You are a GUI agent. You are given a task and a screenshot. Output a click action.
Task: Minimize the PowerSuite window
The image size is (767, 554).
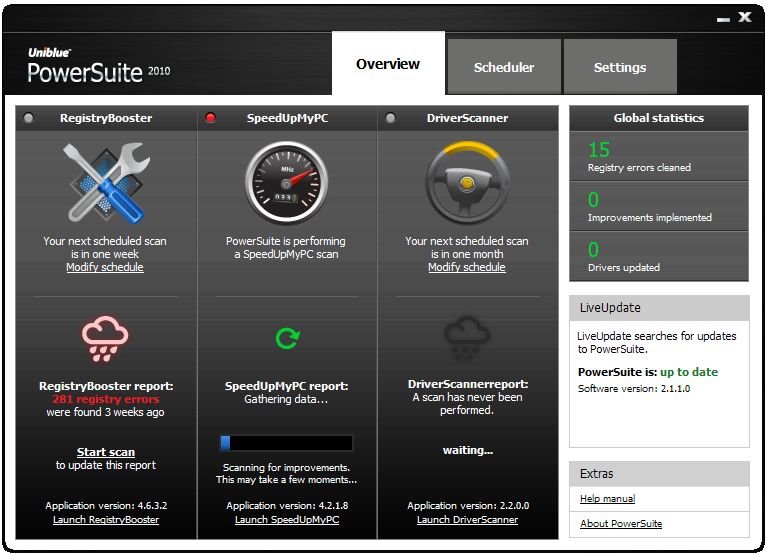point(723,19)
